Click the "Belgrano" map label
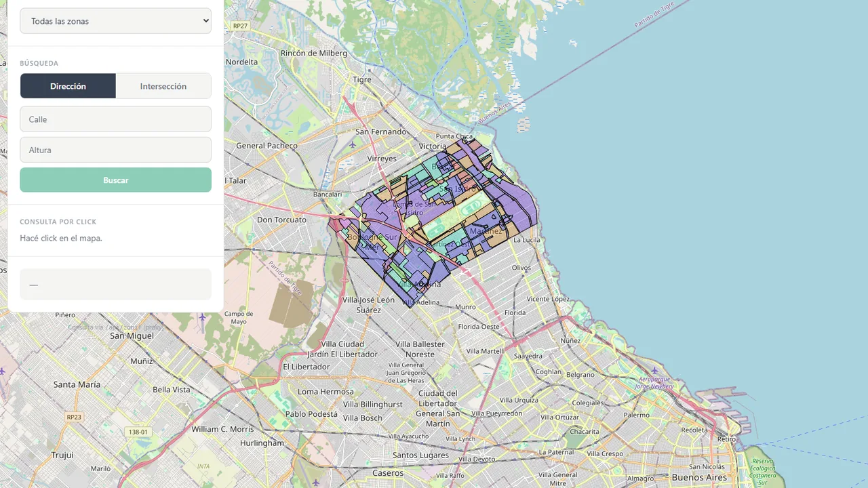868x488 pixels. [x=580, y=374]
